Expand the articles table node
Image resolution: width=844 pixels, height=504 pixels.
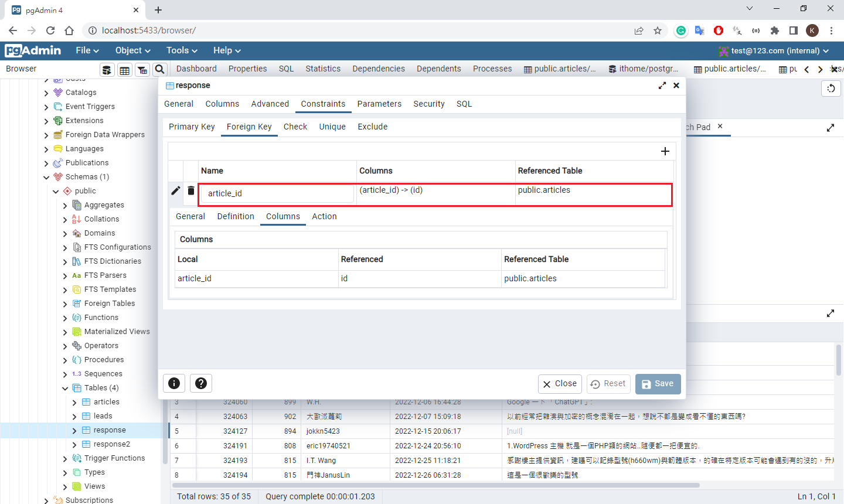point(74,402)
